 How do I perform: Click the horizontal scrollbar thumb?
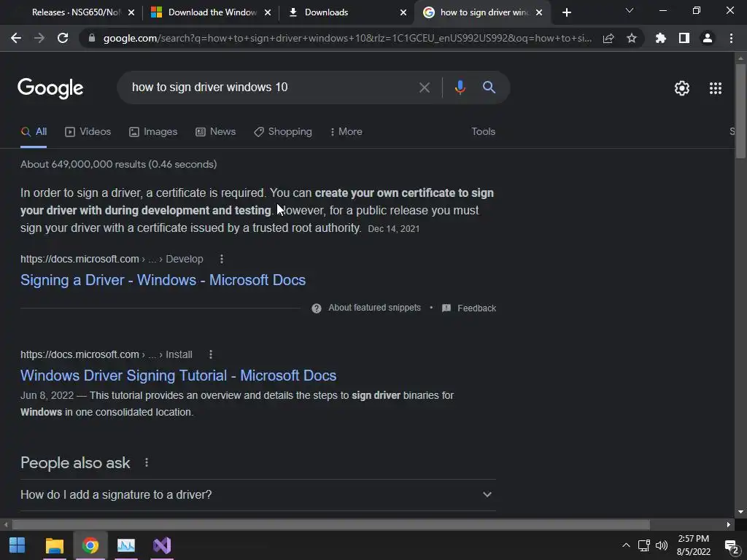(x=331, y=525)
